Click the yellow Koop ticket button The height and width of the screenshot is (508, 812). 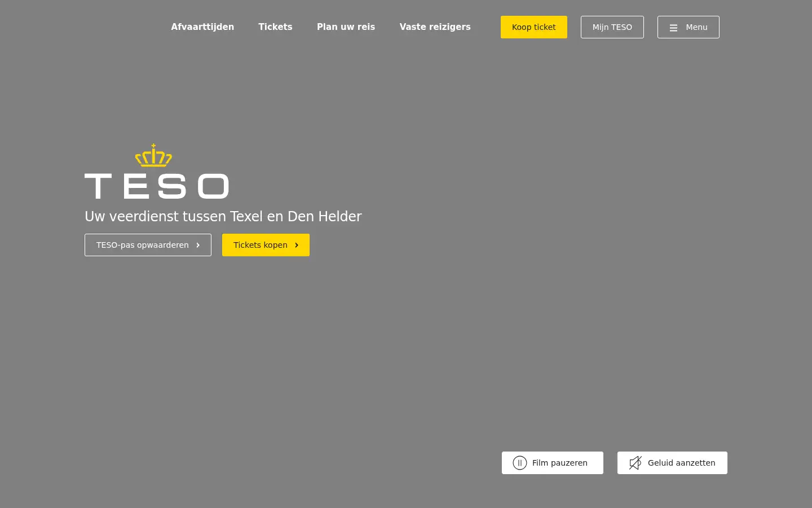pos(533,27)
